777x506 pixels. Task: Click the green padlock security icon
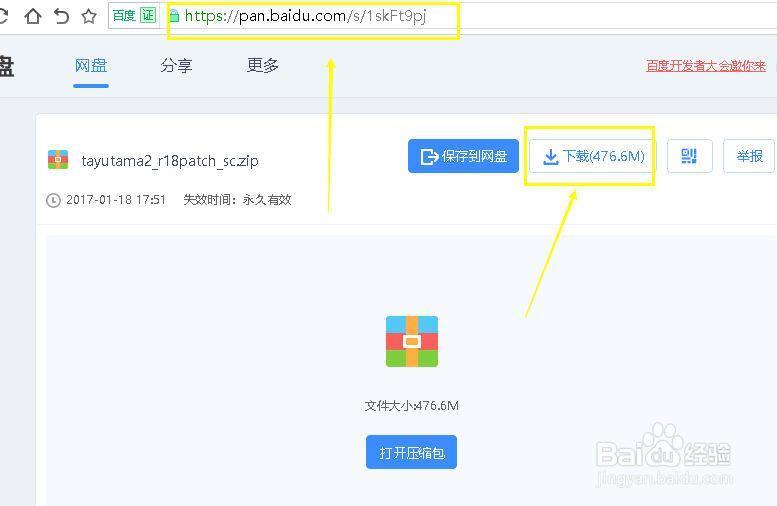tap(174, 16)
